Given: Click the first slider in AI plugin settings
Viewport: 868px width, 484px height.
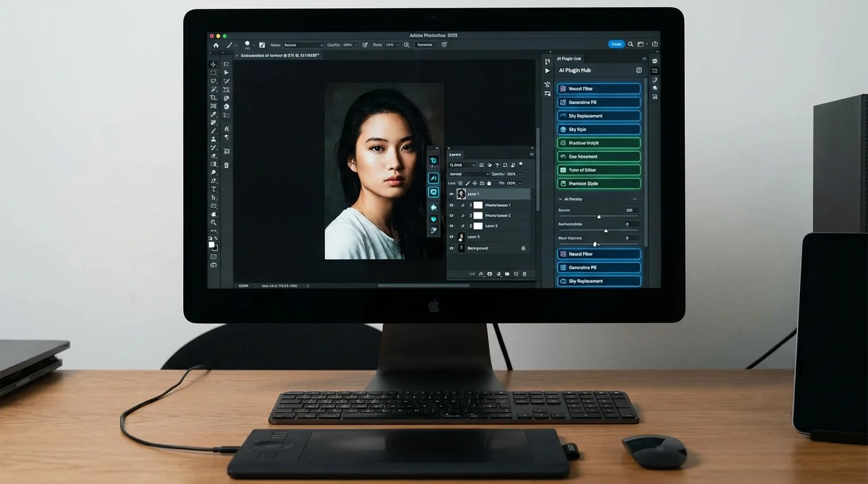Looking at the screenshot, I should click(x=599, y=217).
